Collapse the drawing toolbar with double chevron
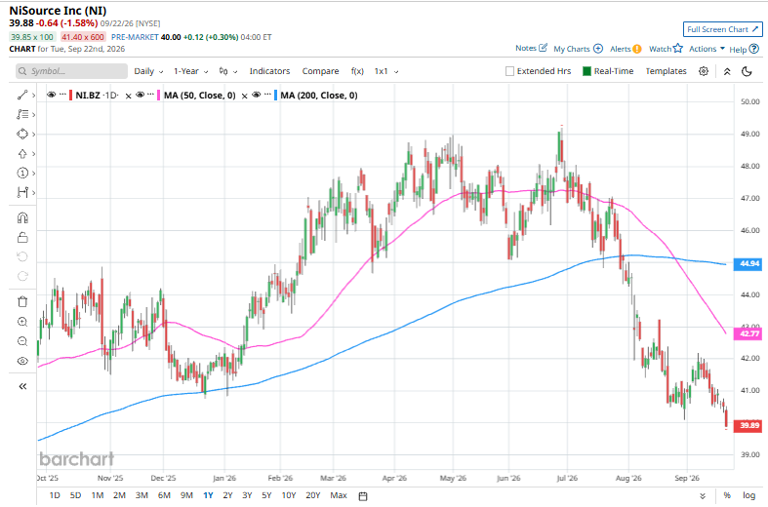This screenshot has height=507, width=768. point(23,386)
